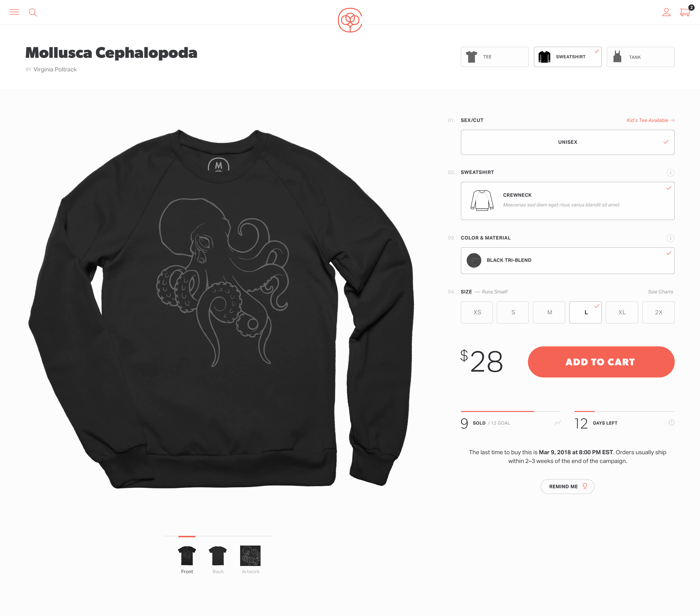Screen dimensions: 700x616
Task: Open the hamburger menu icon
Action: pyautogui.click(x=14, y=12)
